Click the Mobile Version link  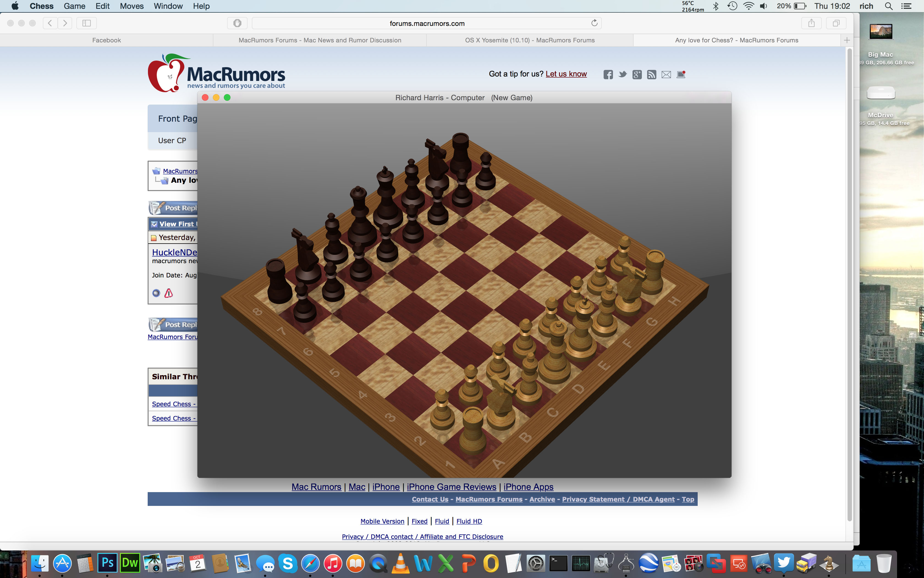pyautogui.click(x=382, y=521)
